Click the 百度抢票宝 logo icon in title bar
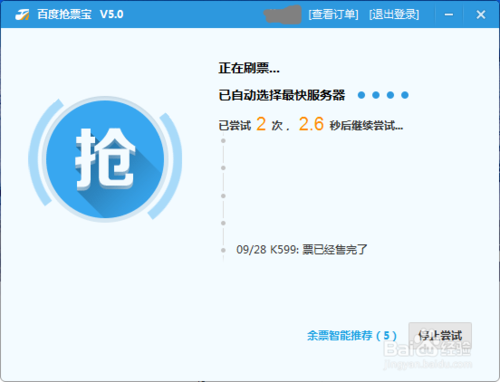 point(22,14)
